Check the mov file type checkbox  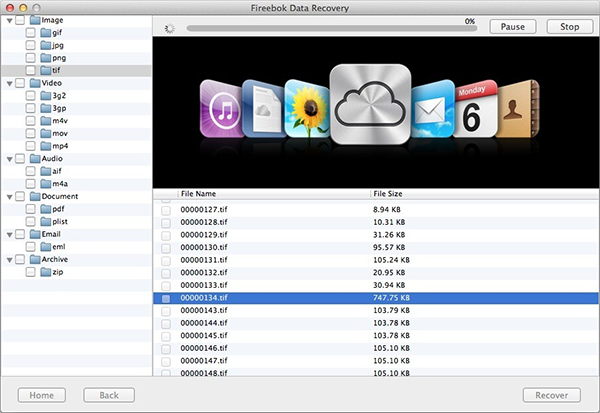point(31,134)
